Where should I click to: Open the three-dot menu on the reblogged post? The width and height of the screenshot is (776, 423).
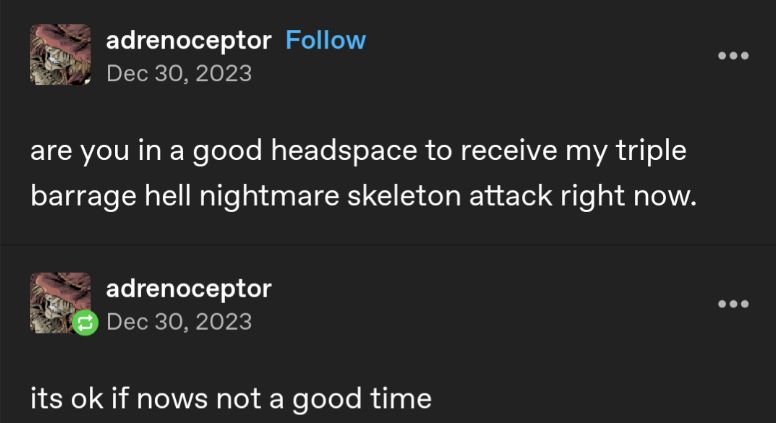click(x=733, y=304)
